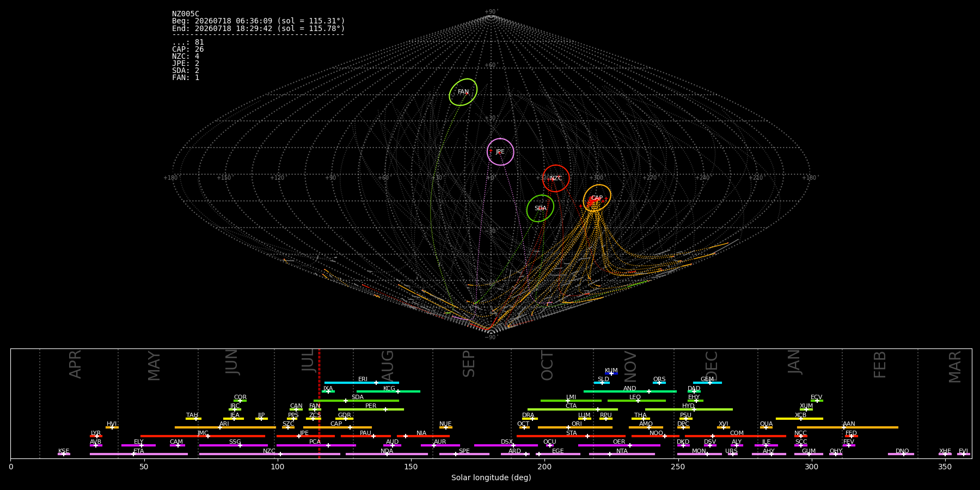Viewport: 980px width, 490px height.
Task: Click the ERI shower bar label in timeline
Action: (x=363, y=379)
